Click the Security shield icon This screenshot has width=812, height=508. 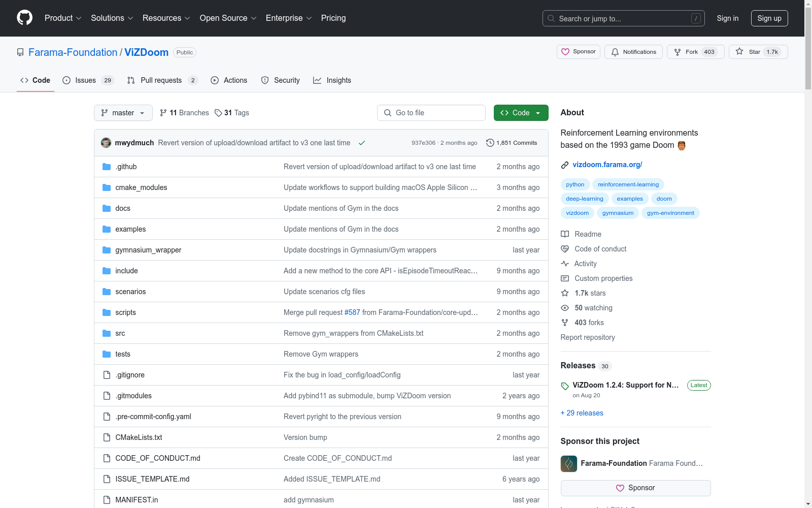(265, 80)
